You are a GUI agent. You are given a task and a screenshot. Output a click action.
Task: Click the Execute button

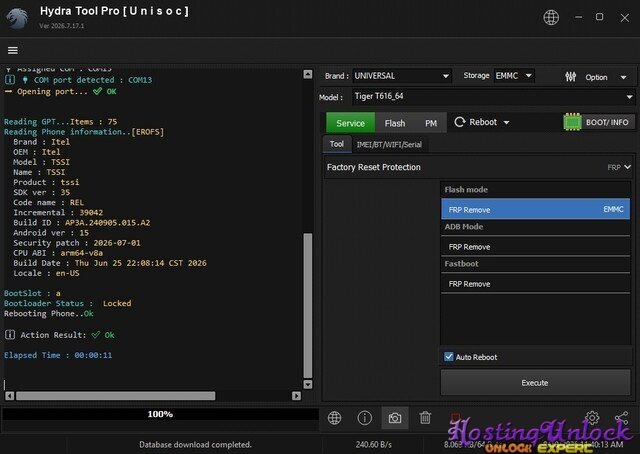[x=535, y=383]
